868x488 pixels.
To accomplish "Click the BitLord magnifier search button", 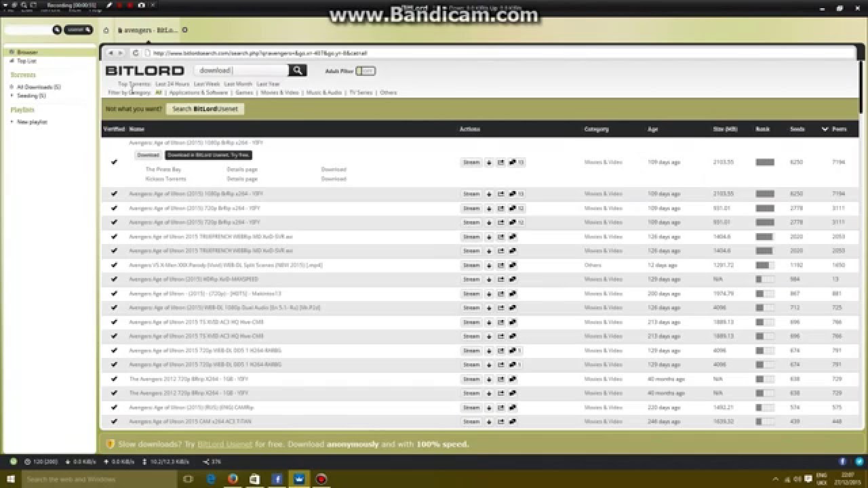I will coord(297,70).
